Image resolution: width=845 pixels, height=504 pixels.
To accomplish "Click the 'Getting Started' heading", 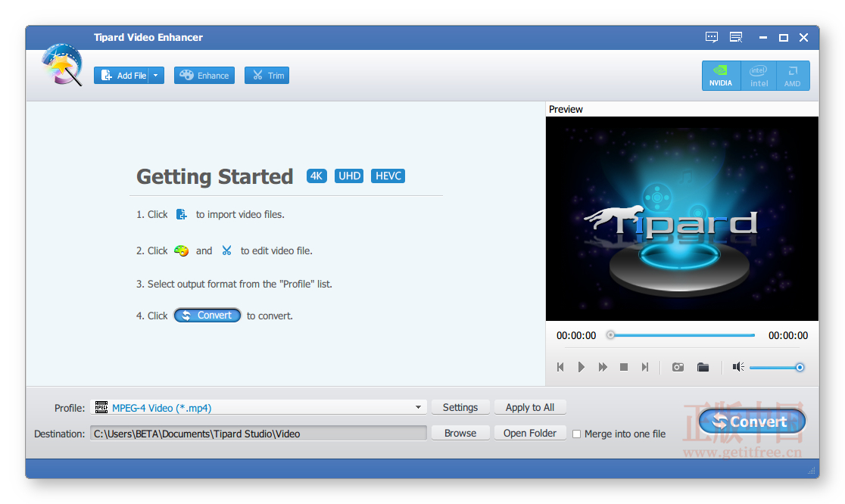I will click(214, 177).
